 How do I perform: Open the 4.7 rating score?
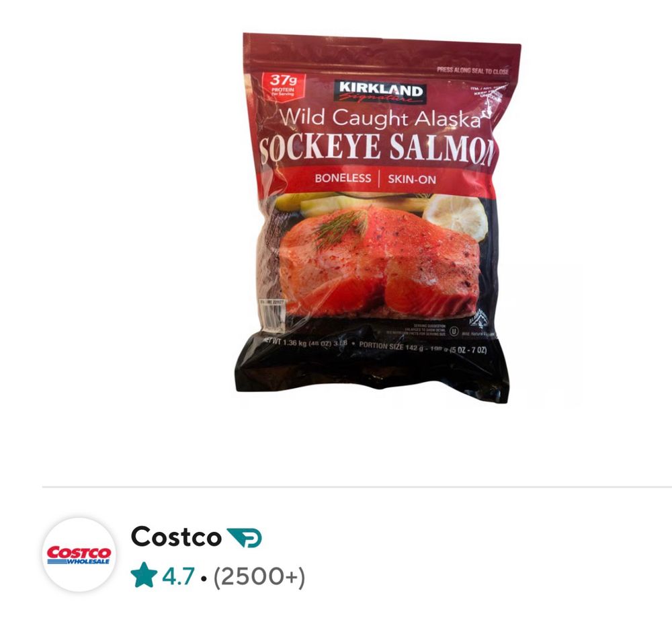178,576
